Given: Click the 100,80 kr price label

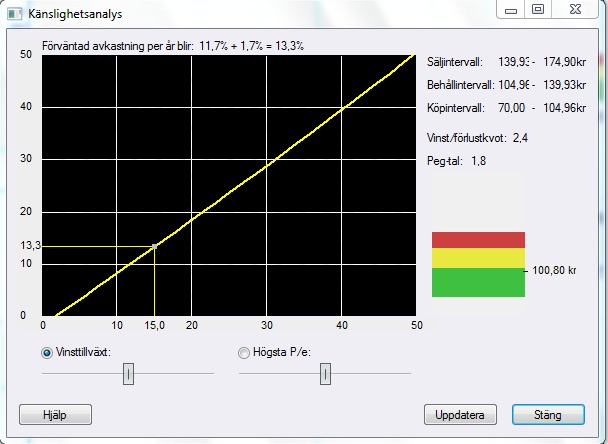Looking at the screenshot, I should coord(554,270).
